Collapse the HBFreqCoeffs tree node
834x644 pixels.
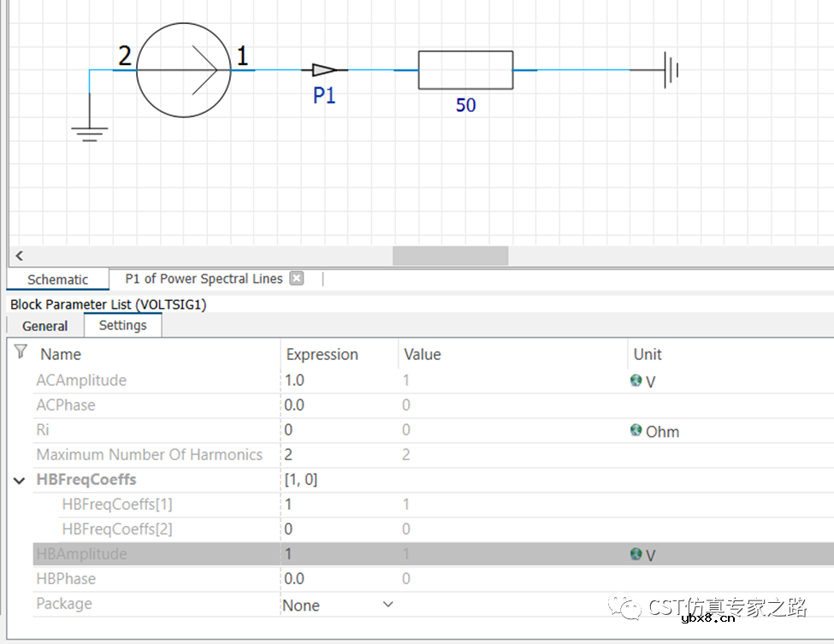point(20,481)
